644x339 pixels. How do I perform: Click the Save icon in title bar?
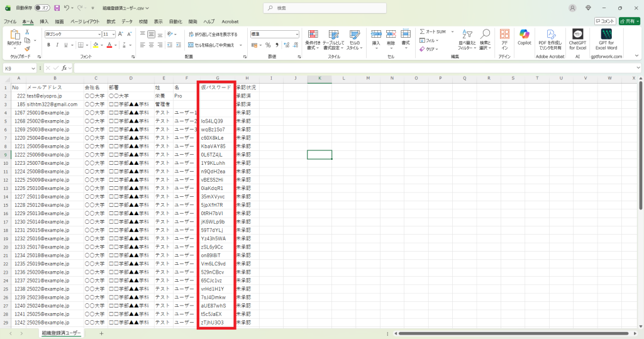(57, 8)
